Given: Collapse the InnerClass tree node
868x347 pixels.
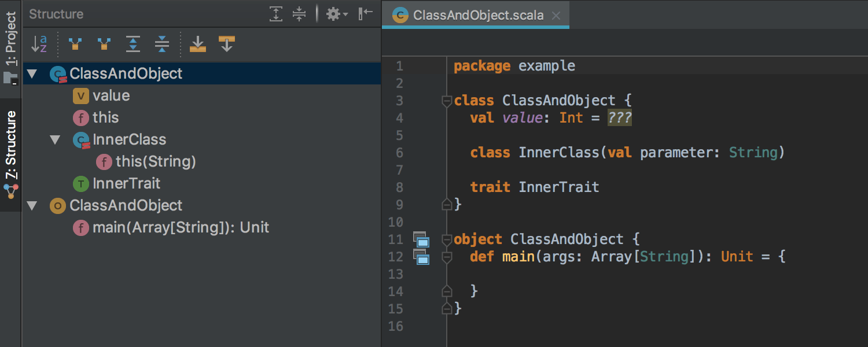Looking at the screenshot, I should [x=55, y=139].
